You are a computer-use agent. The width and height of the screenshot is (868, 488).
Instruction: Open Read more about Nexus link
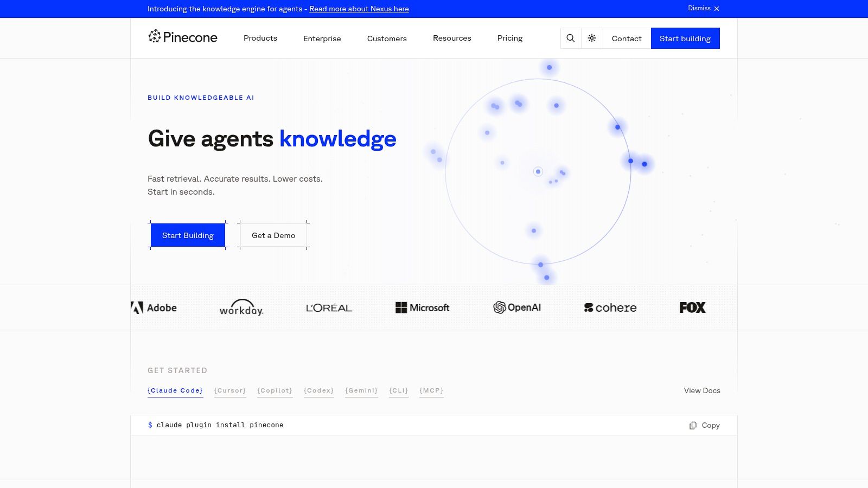[359, 9]
